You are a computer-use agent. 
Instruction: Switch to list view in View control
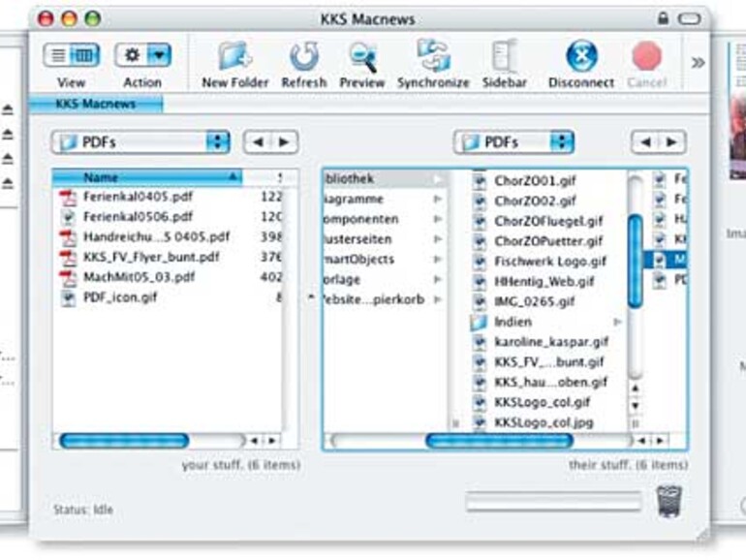(x=57, y=55)
